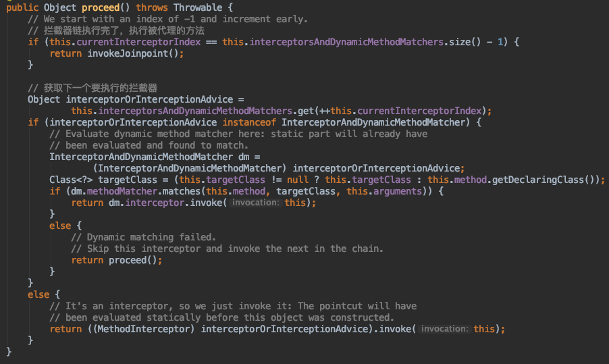Click the get(++this.currentInterceptorIndex) call
The image size is (609, 364).
point(392,111)
